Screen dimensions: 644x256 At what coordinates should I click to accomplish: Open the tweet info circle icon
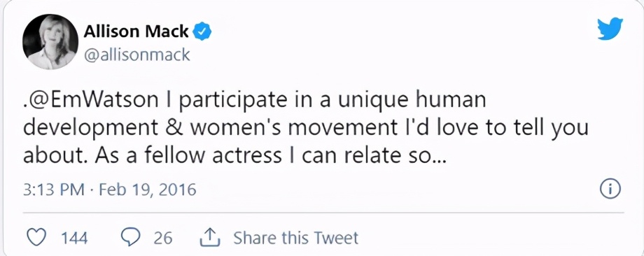coord(610,189)
